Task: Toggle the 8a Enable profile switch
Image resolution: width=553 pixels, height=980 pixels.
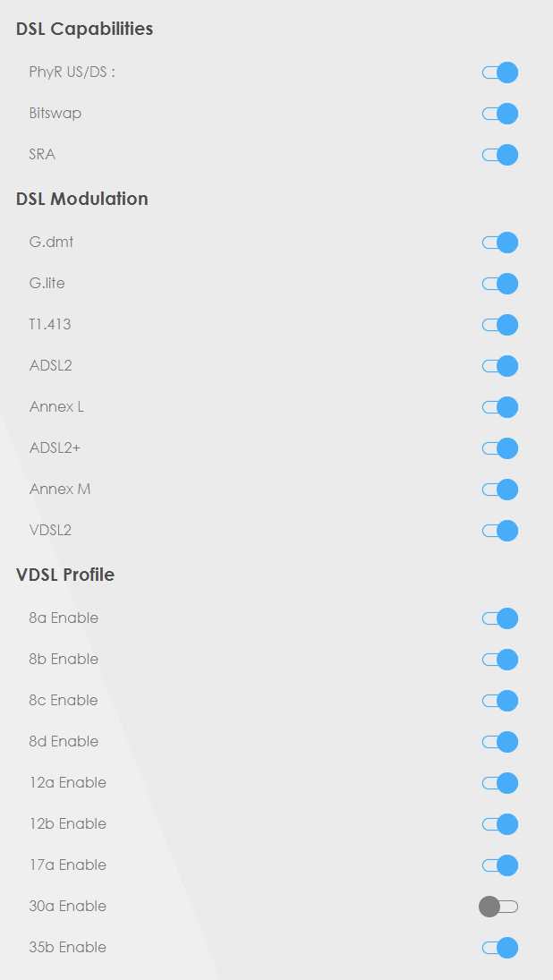Action: (x=500, y=618)
